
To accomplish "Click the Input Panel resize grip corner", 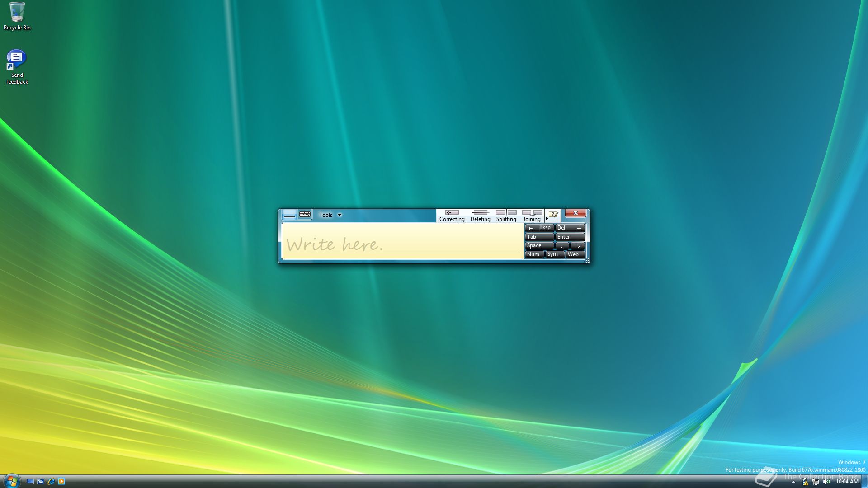I will (x=587, y=261).
